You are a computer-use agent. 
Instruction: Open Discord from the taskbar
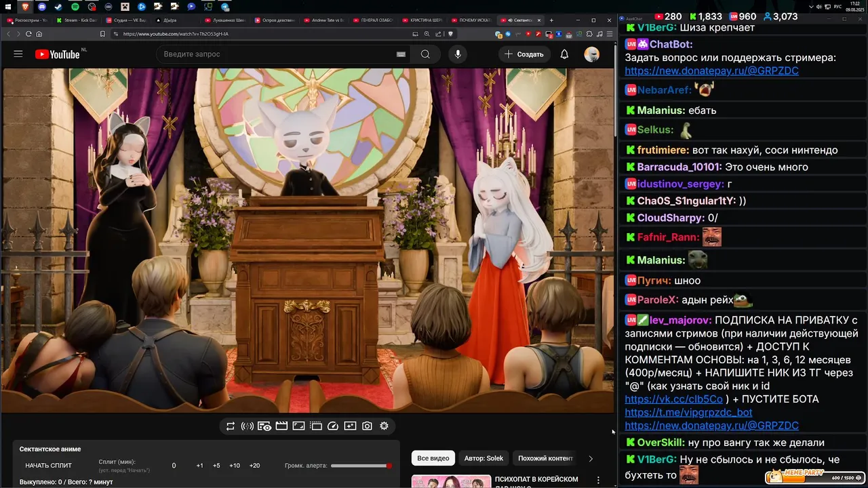tap(42, 7)
